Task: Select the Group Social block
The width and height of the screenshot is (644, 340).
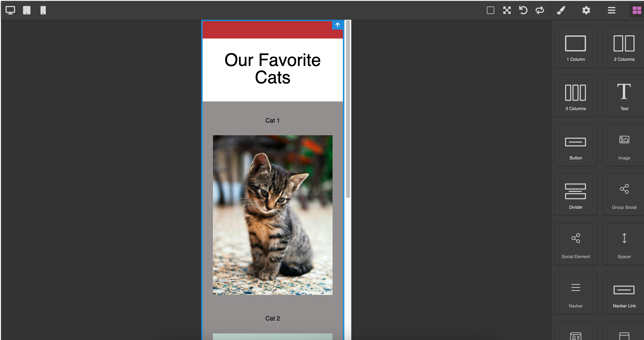Action: pyautogui.click(x=624, y=194)
